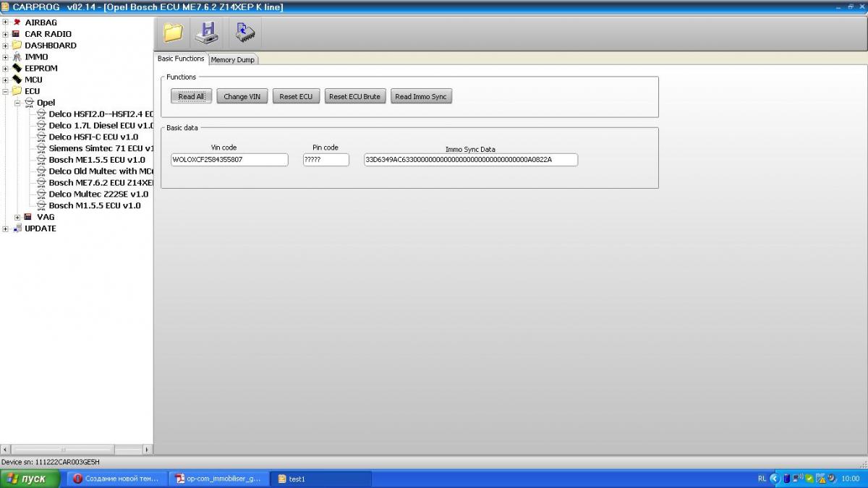Select Delco HSFI-C ECU v1.0
The image size is (868, 488).
93,137
